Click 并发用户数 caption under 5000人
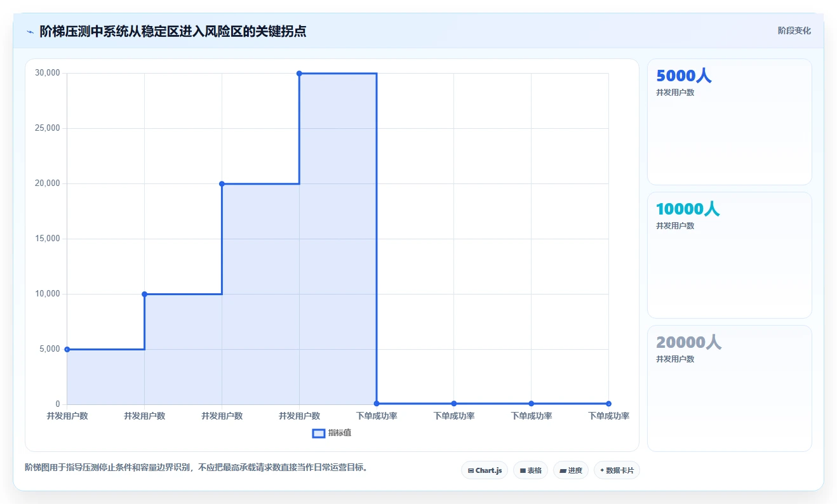This screenshot has height=504, width=837. [675, 93]
